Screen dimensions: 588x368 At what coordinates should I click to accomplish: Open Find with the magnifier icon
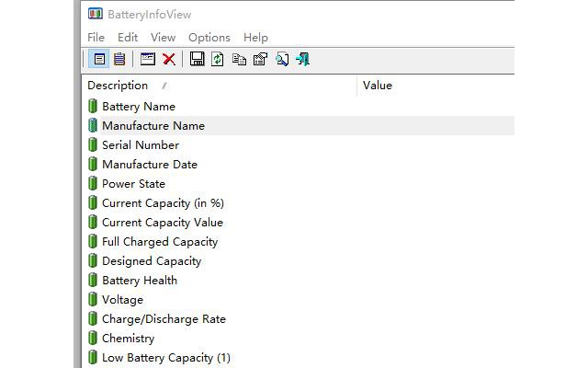(x=282, y=59)
